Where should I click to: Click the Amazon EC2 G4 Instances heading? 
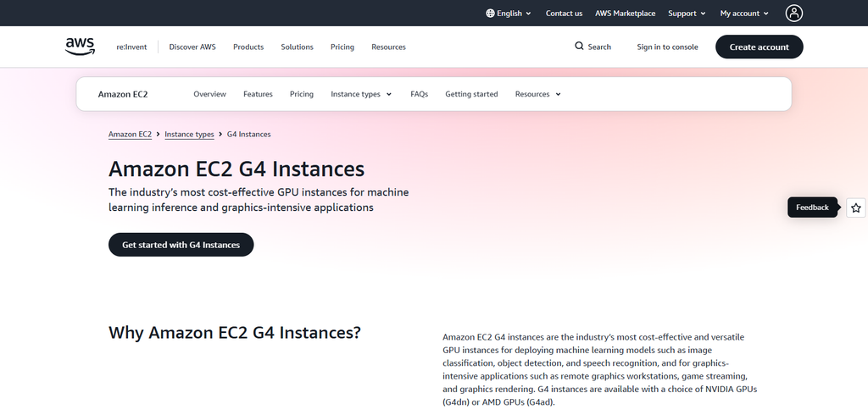[236, 169]
